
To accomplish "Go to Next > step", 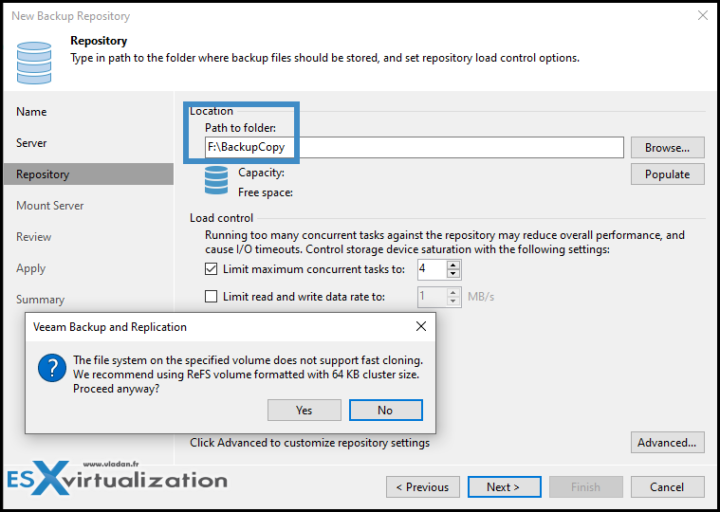I will point(504,487).
